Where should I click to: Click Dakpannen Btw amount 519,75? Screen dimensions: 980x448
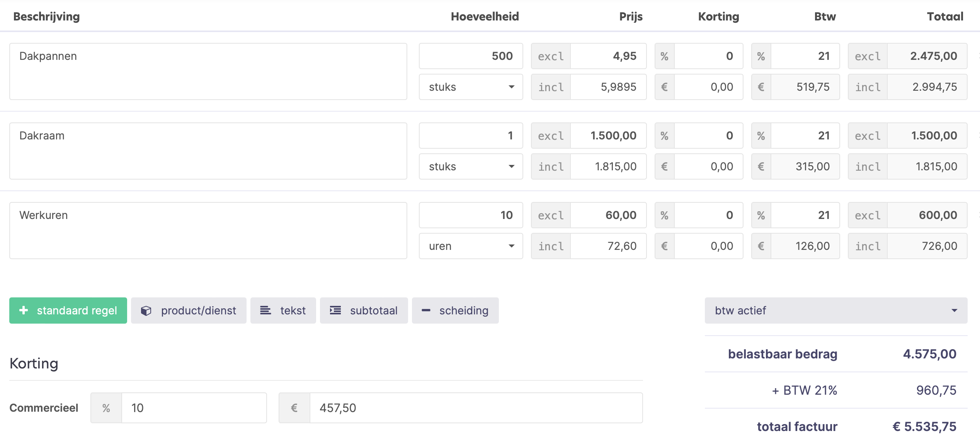(805, 87)
